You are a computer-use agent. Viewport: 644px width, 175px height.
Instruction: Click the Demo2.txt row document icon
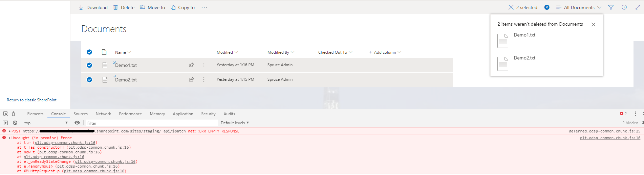click(x=105, y=80)
